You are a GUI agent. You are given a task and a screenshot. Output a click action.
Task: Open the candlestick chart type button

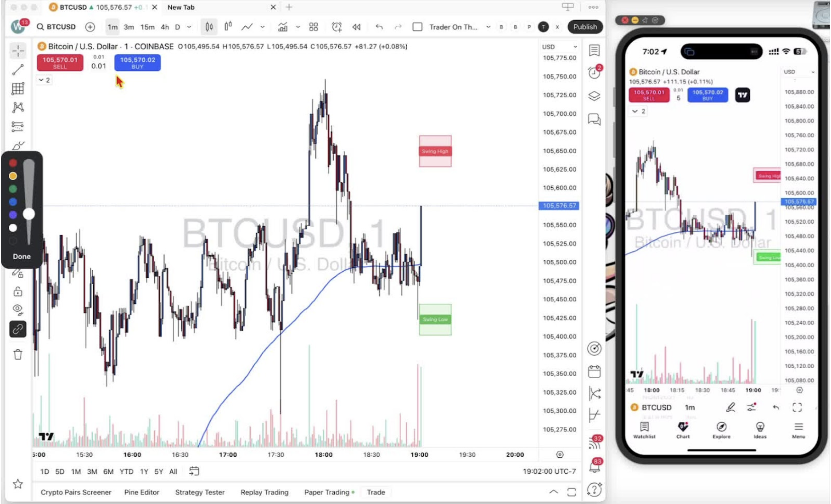[209, 27]
